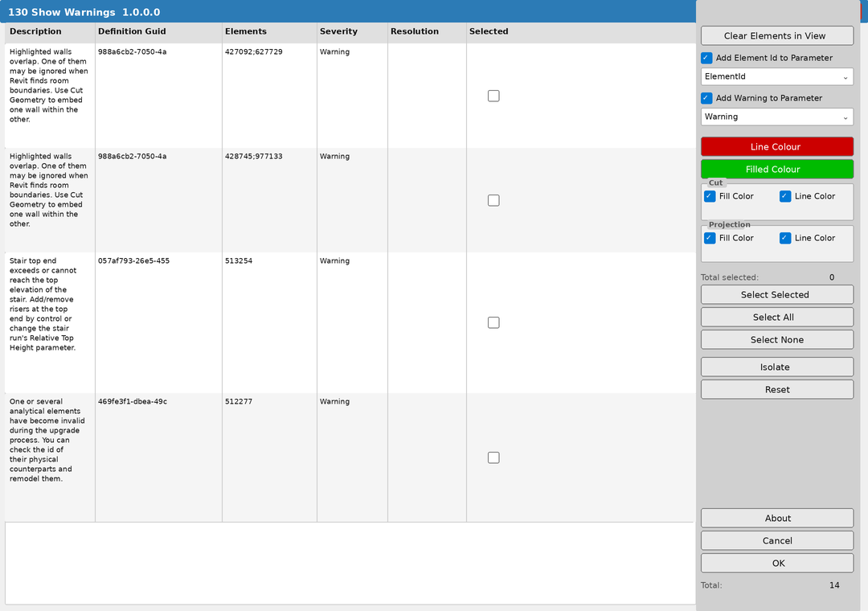Click the red Line Colour picker
This screenshot has width=868, height=611.
coord(776,146)
